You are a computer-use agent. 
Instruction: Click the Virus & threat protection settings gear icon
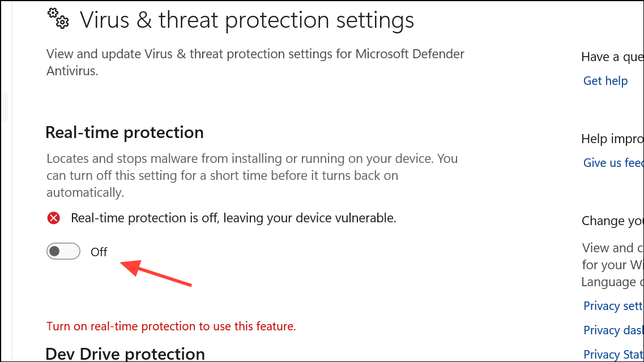pyautogui.click(x=57, y=19)
